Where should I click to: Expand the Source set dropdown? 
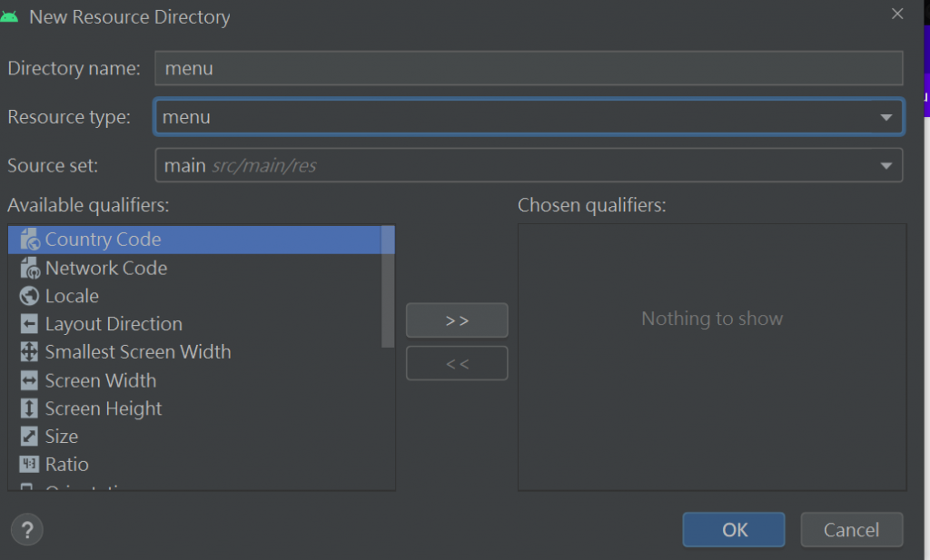point(885,166)
